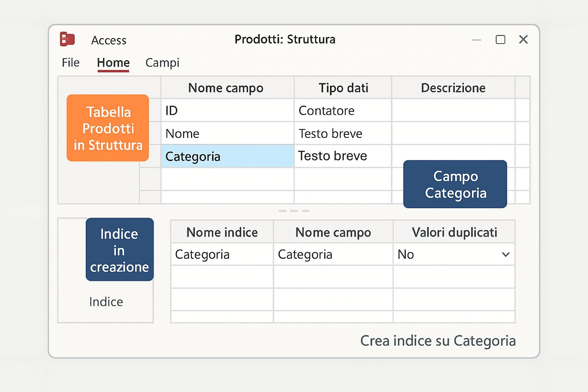
Task: Click the Campo Categoria callout
Action: click(455, 184)
